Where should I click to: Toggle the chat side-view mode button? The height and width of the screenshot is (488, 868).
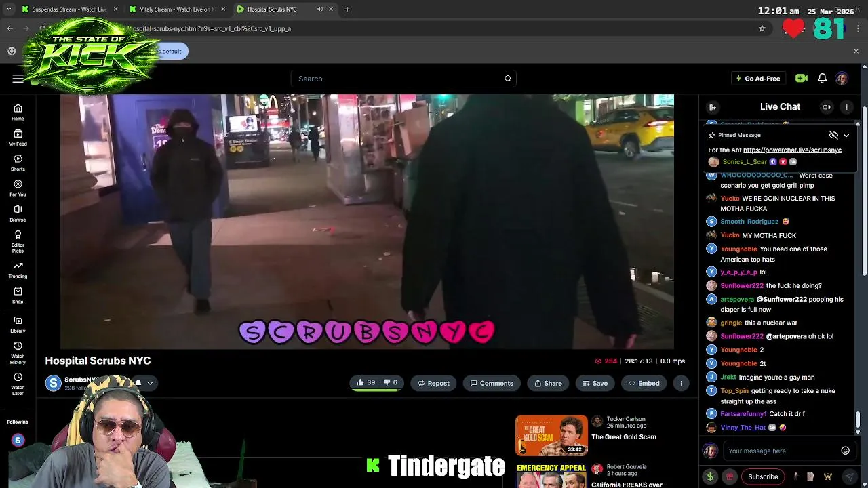(826, 107)
